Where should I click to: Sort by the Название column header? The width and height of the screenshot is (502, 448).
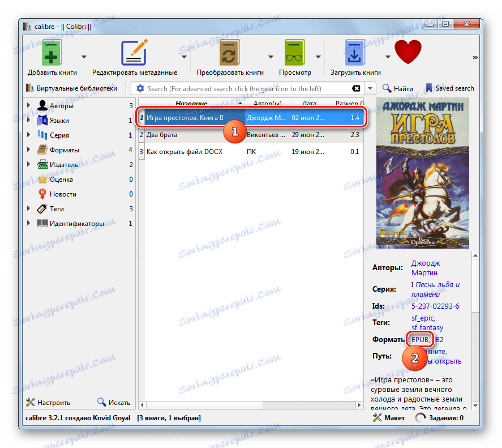(191, 103)
